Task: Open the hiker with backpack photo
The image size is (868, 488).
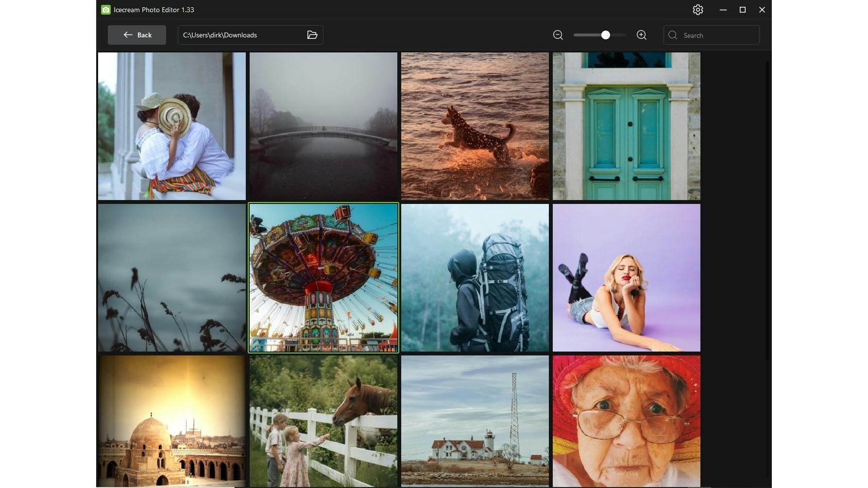Action: coord(475,278)
